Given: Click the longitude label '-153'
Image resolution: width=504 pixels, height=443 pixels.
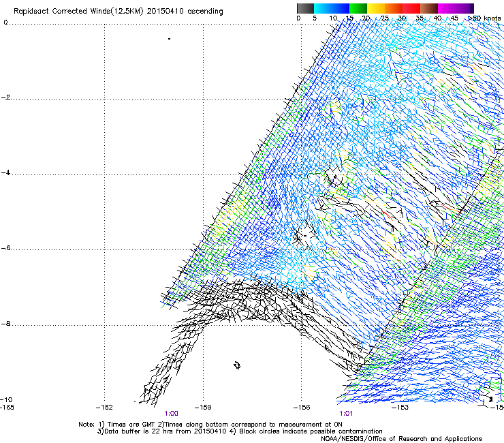Looking at the screenshot, I should click(x=400, y=408).
